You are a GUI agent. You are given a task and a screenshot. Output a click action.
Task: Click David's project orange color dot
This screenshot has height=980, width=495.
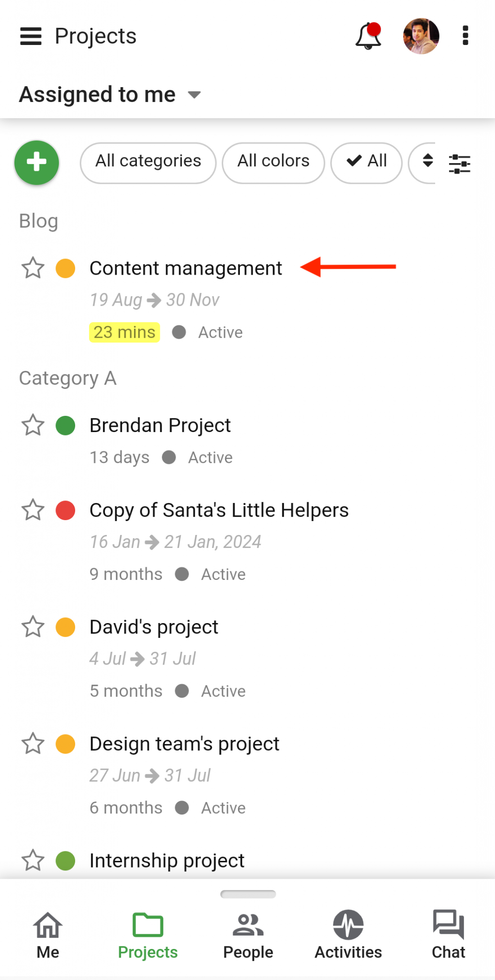click(x=65, y=627)
